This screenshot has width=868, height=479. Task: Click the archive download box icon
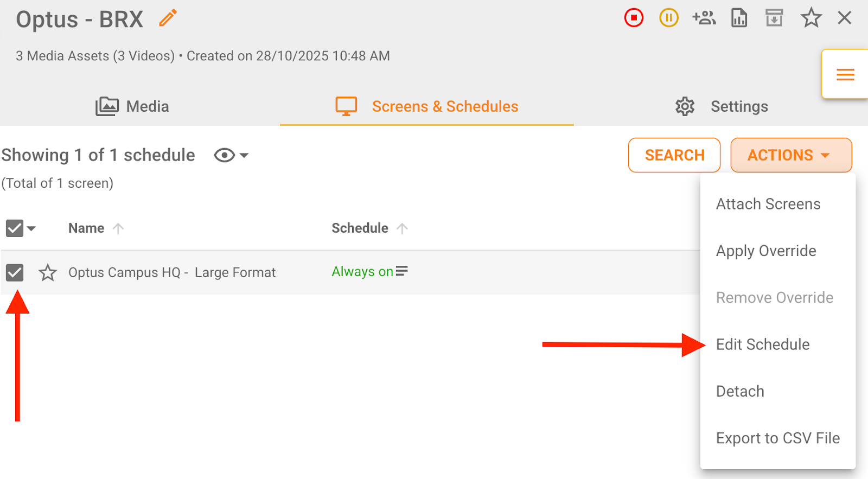(x=774, y=18)
